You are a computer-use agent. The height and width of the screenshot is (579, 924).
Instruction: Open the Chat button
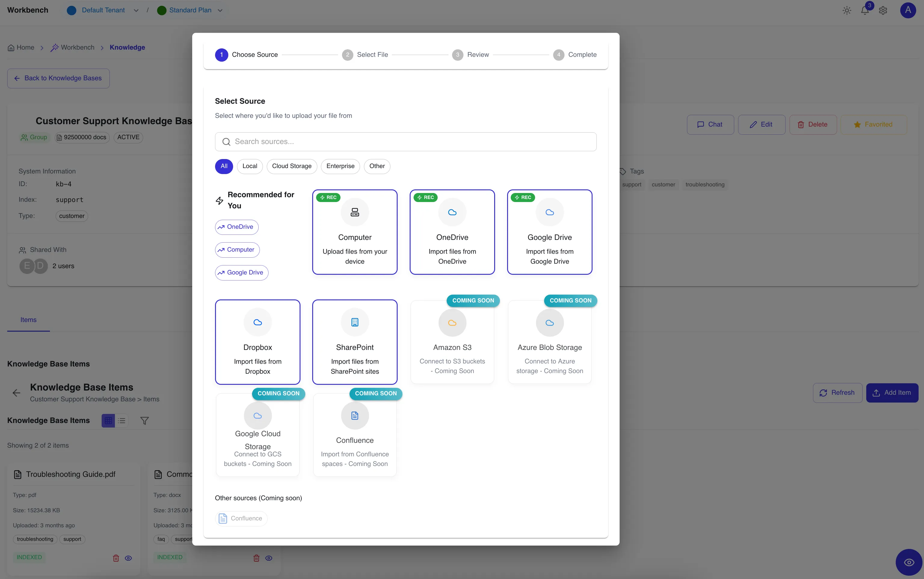point(710,125)
